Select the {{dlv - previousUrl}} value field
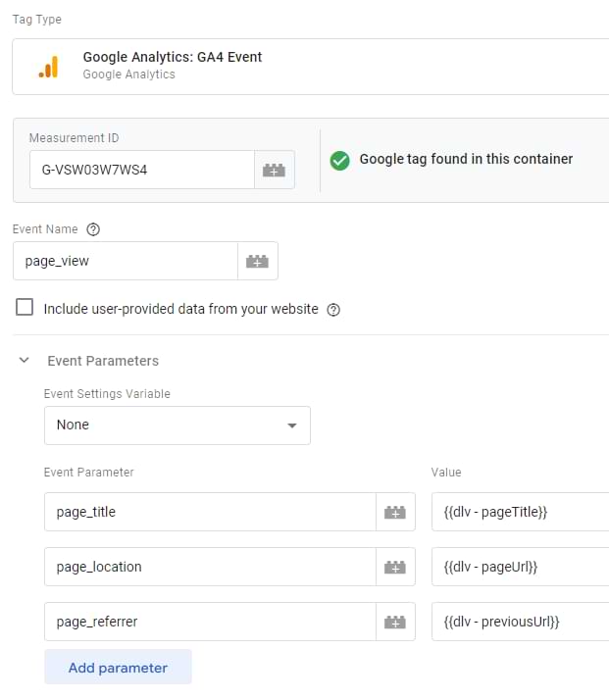Image resolution: width=609 pixels, height=700 pixels. (520, 622)
